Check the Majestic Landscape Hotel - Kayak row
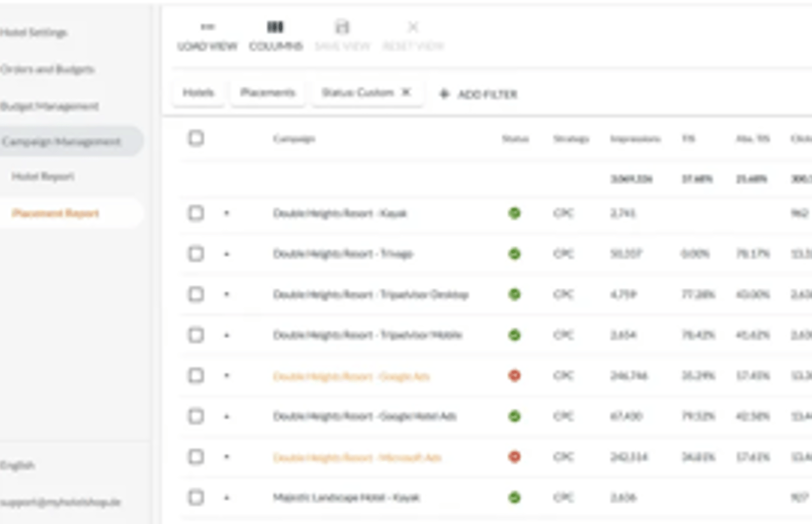This screenshot has height=524, width=812. click(196, 498)
